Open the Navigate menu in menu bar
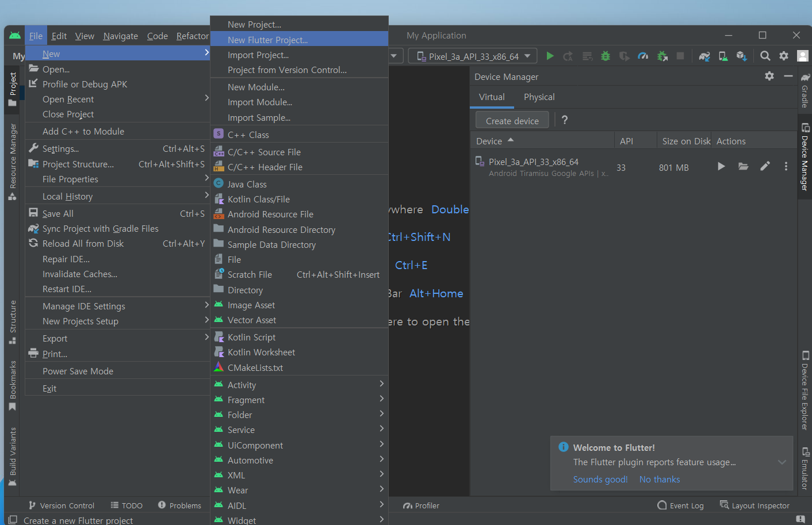This screenshot has height=525, width=812. pos(121,36)
